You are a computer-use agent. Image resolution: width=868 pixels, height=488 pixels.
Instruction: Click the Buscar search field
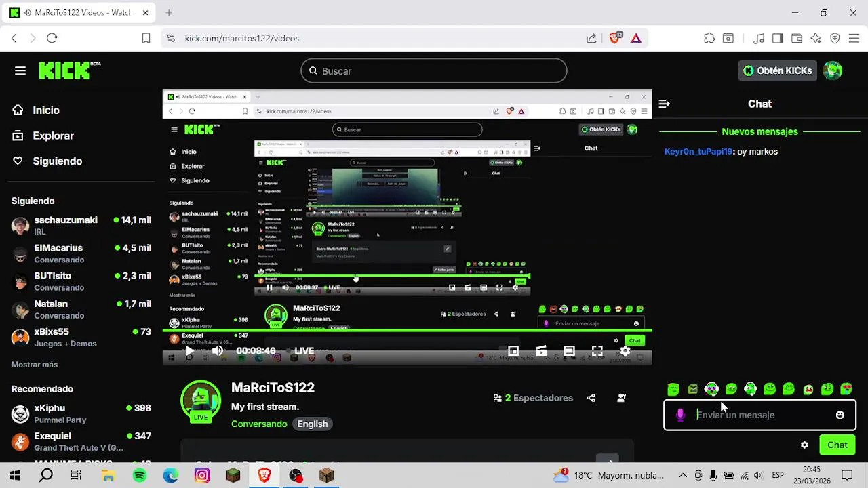point(434,70)
